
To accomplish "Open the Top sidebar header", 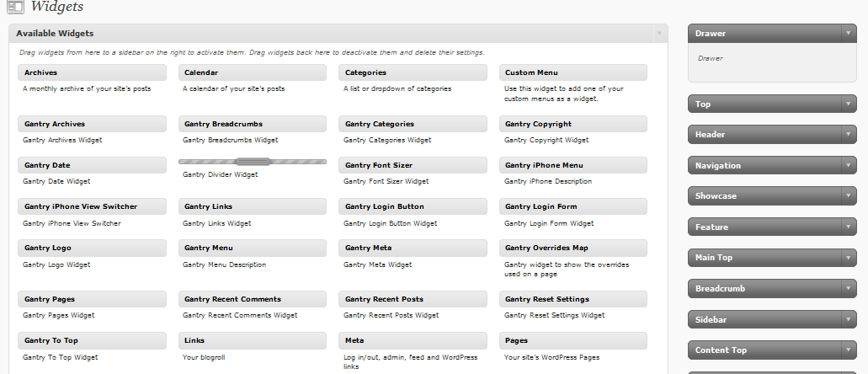I will pyautogui.click(x=772, y=104).
